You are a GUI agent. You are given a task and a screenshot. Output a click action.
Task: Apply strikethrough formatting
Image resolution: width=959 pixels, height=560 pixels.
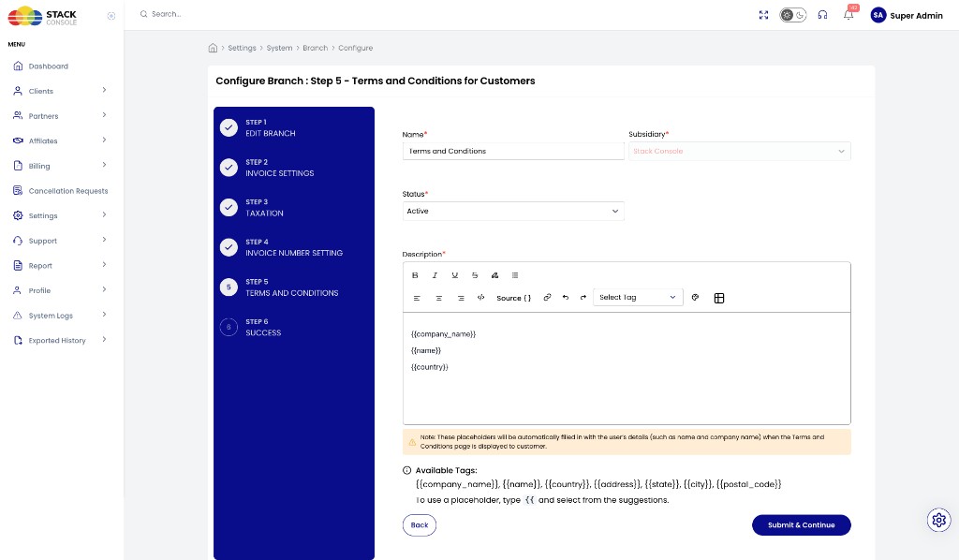point(475,275)
